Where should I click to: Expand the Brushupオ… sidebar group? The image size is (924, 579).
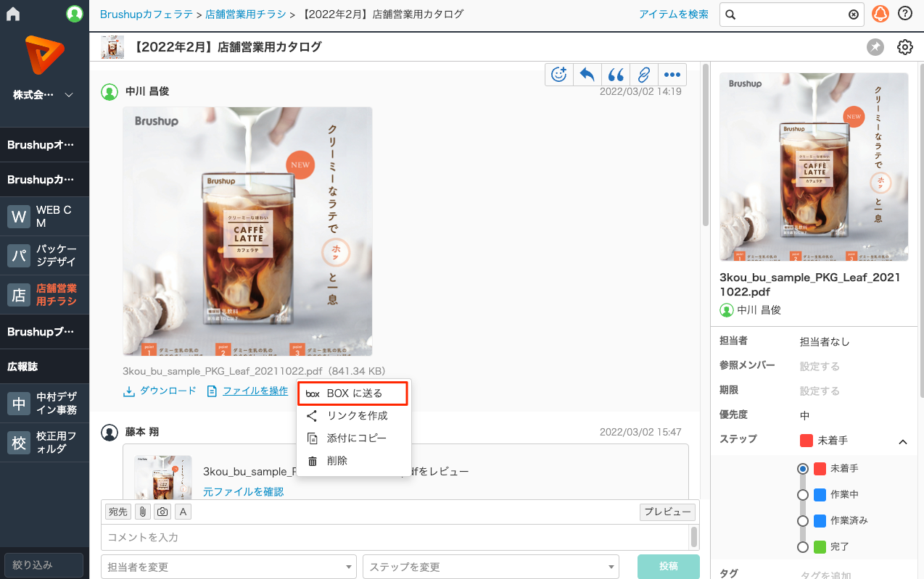click(44, 145)
